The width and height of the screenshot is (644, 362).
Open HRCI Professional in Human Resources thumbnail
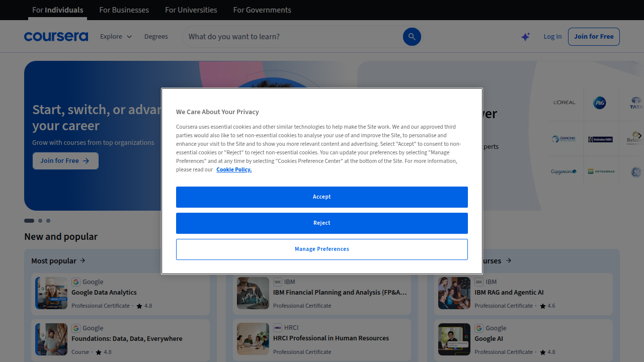253,339
